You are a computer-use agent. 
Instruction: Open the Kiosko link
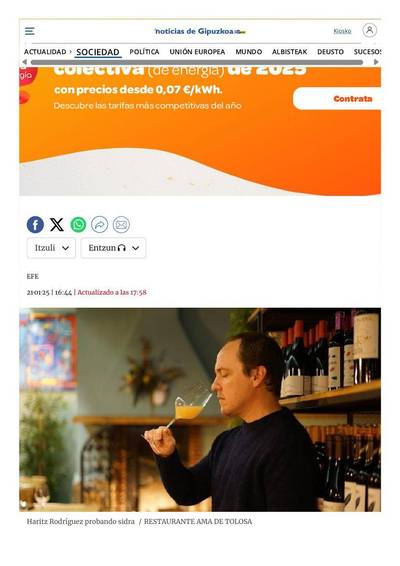tap(342, 31)
